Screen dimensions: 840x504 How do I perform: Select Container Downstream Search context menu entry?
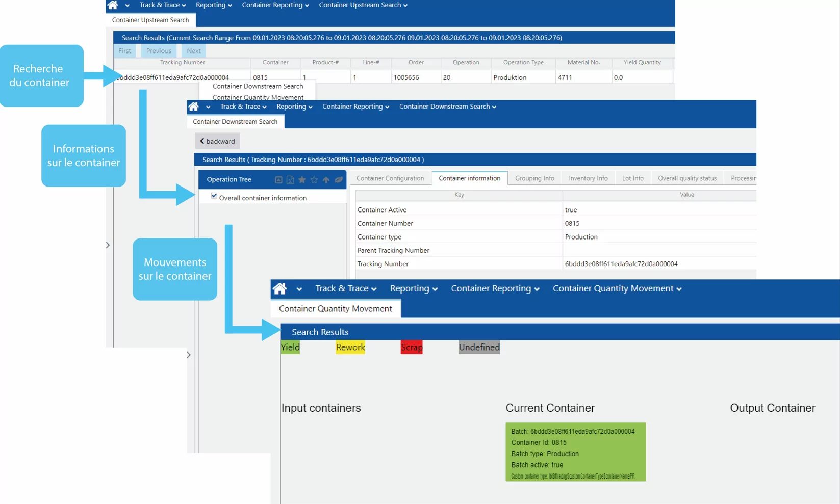click(x=258, y=86)
